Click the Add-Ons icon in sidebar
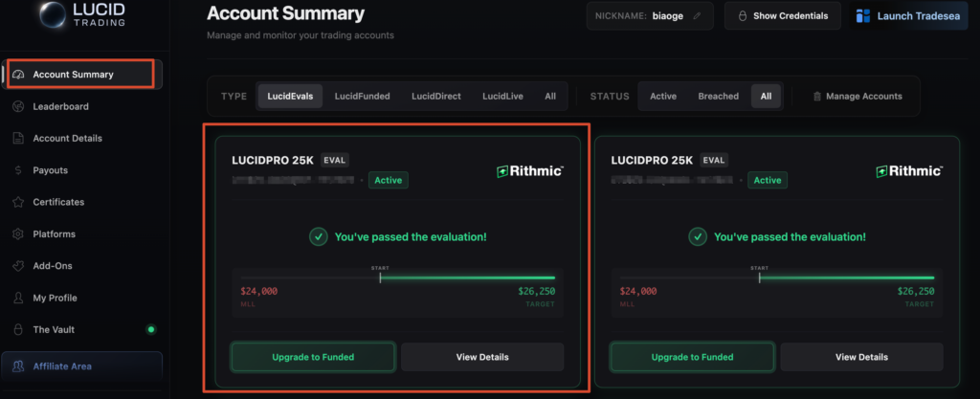980x399 pixels. click(18, 266)
